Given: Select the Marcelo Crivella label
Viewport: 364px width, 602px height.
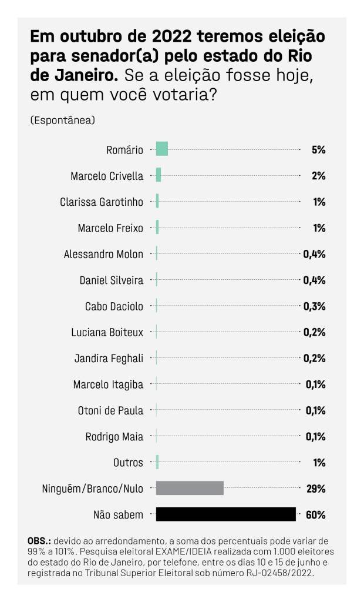Looking at the screenshot, I should [x=107, y=176].
